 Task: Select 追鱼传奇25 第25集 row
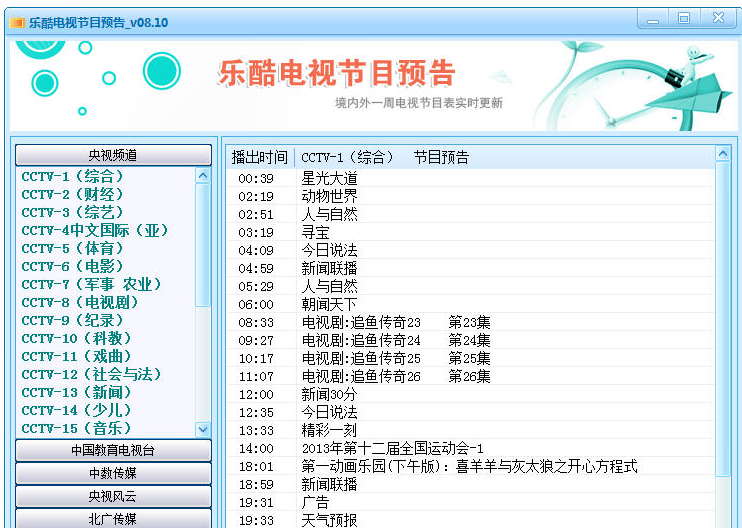[x=470, y=358]
